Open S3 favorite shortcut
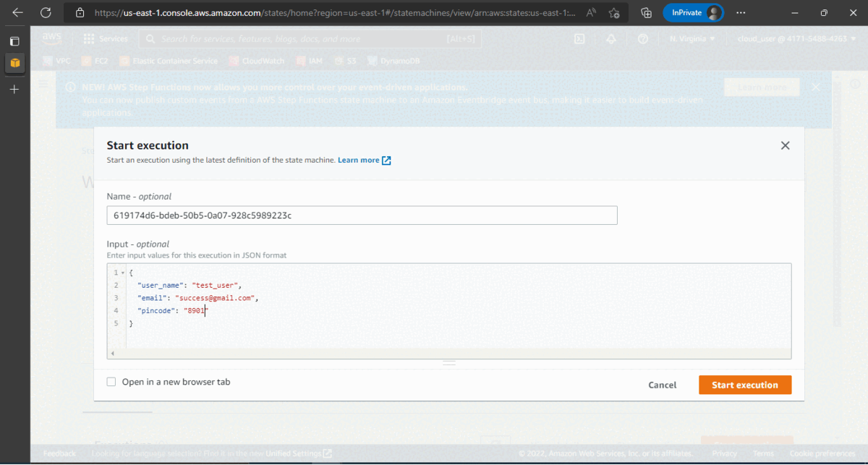 coord(344,61)
